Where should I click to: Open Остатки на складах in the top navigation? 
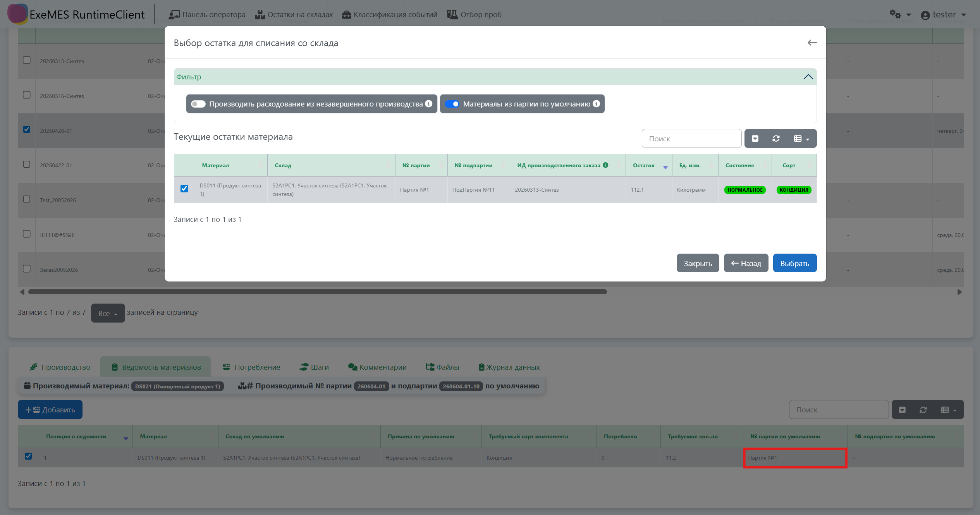tap(294, 14)
